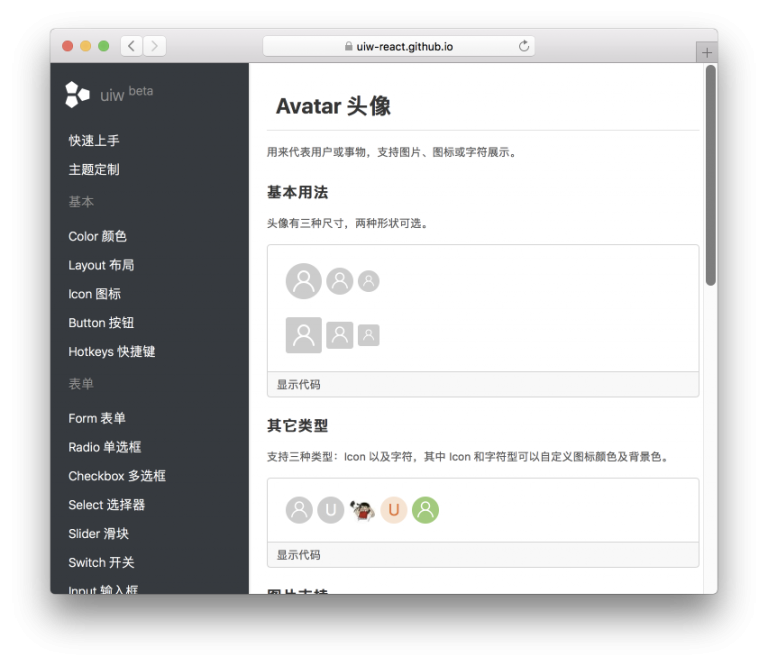Click the page vertical scrollbar thumb
Image resolution: width=768 pixels, height=666 pixels.
(711, 175)
